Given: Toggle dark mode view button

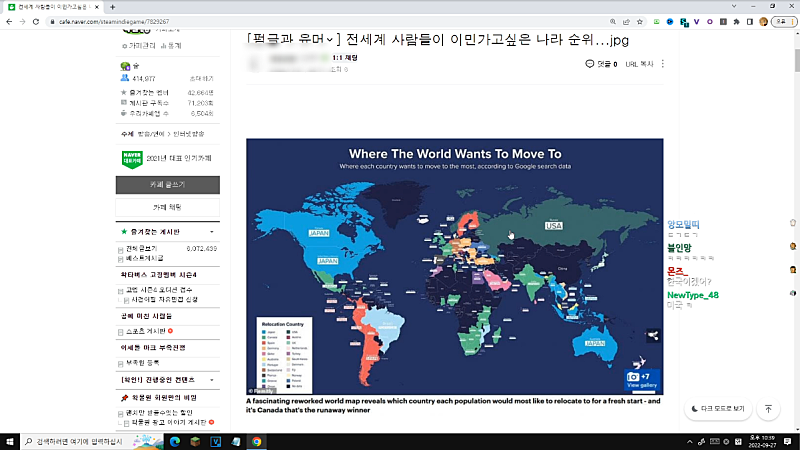Looking at the screenshot, I should pos(717,409).
